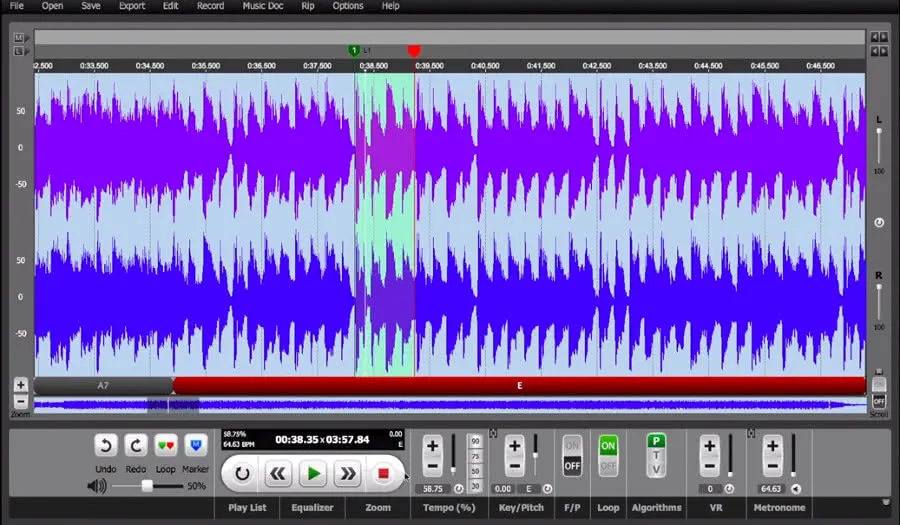Click the E chord segment bar
Screen dimensions: 900x525
[519, 386]
